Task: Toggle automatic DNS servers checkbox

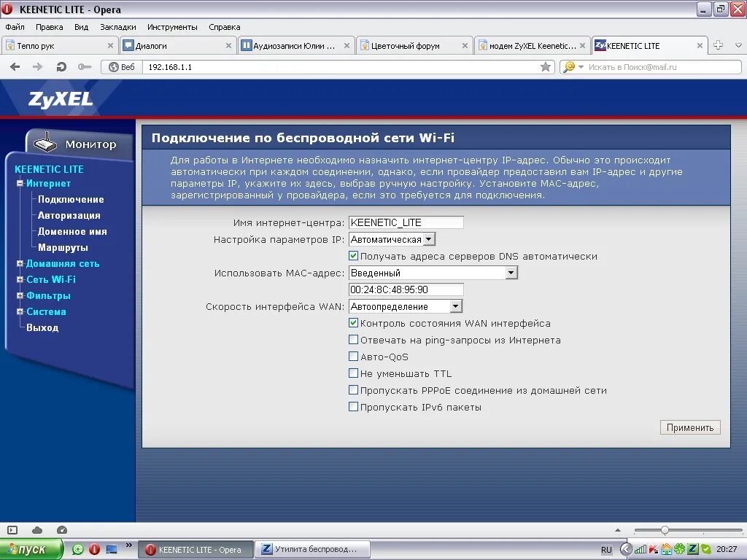Action: point(354,256)
